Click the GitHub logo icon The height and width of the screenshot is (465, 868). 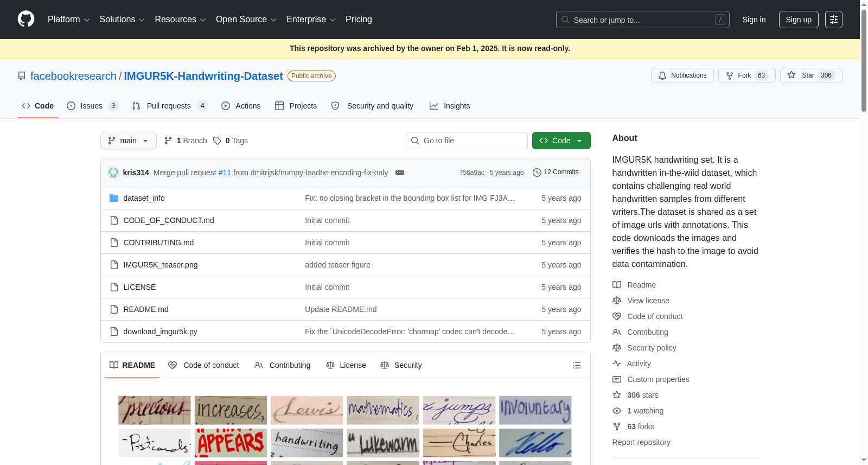[26, 19]
